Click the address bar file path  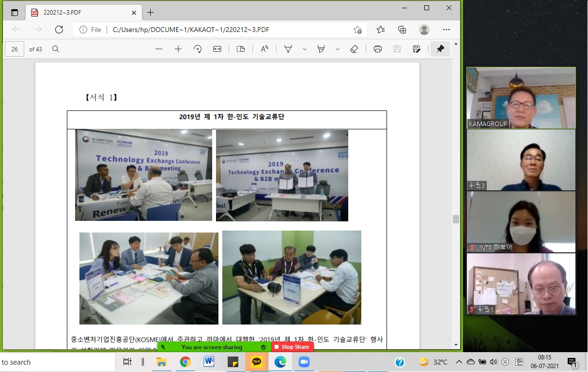pyautogui.click(x=191, y=30)
